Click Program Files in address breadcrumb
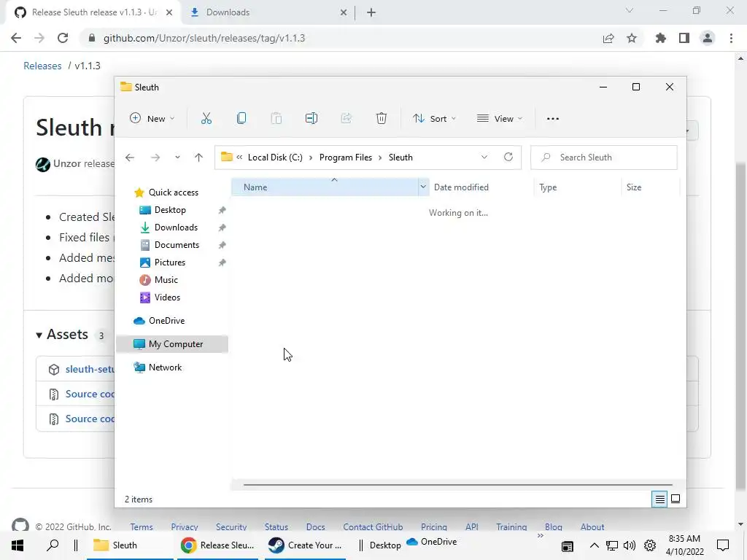 click(345, 157)
